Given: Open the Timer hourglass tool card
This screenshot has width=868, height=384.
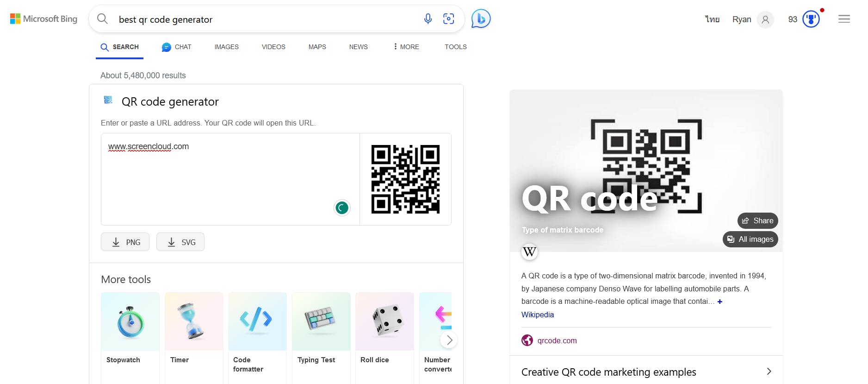Looking at the screenshot, I should (x=194, y=338).
